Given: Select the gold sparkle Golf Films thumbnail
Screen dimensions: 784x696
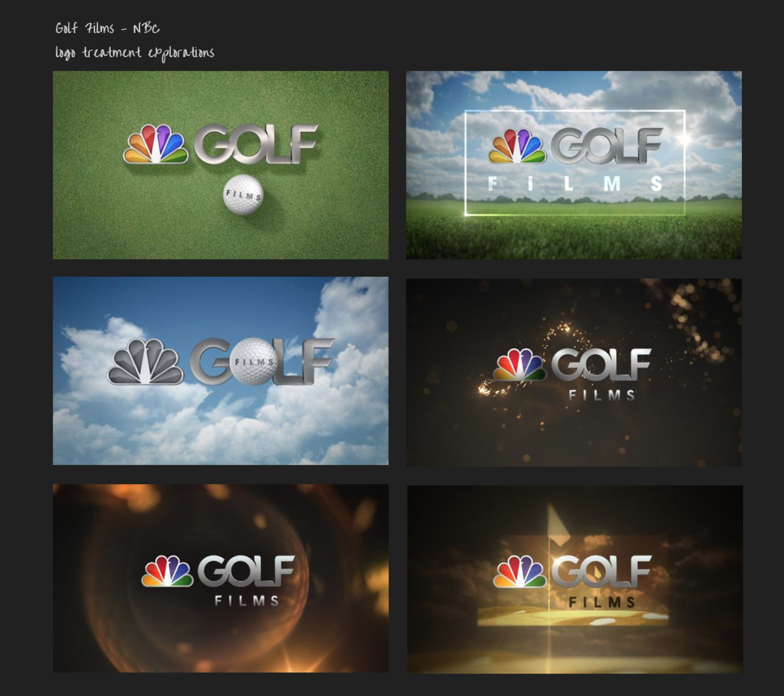Looking at the screenshot, I should (x=573, y=372).
